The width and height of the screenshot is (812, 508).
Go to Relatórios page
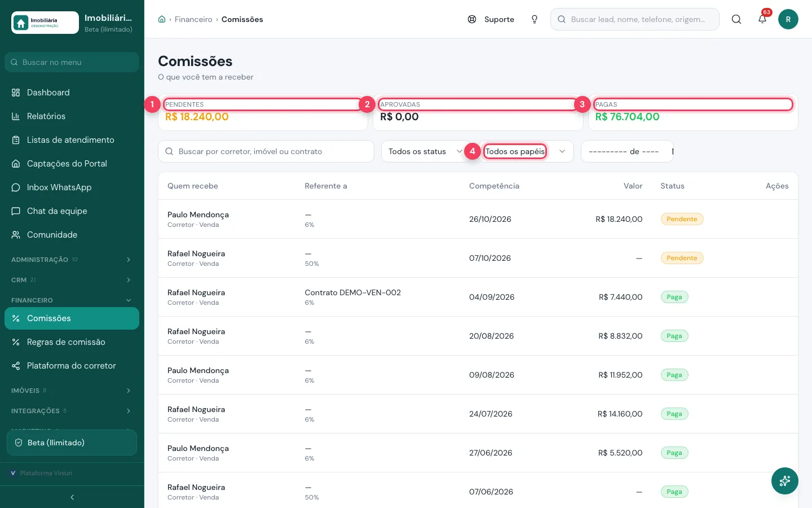[x=72, y=116]
